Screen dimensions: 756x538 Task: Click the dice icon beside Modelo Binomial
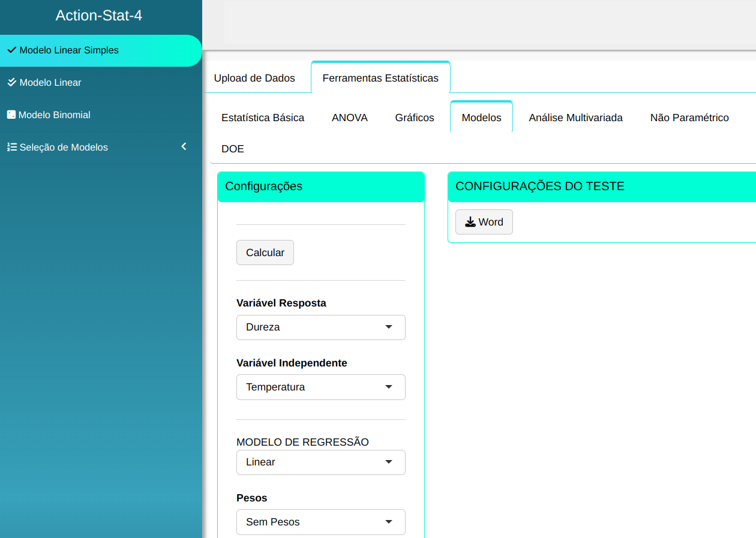tap(11, 115)
